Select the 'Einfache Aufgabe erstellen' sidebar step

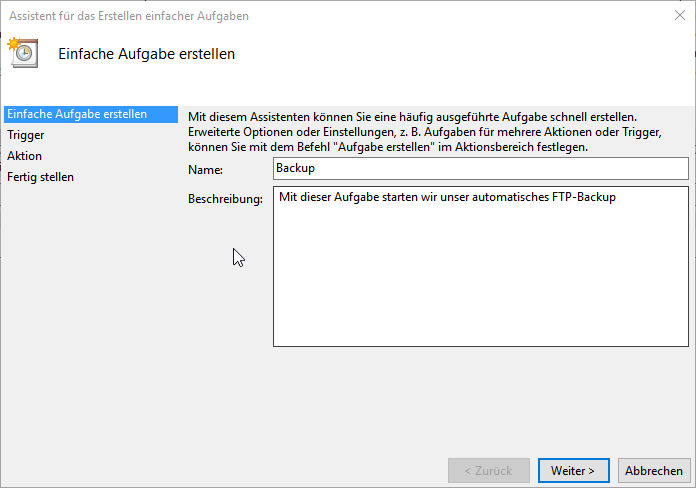[77, 114]
